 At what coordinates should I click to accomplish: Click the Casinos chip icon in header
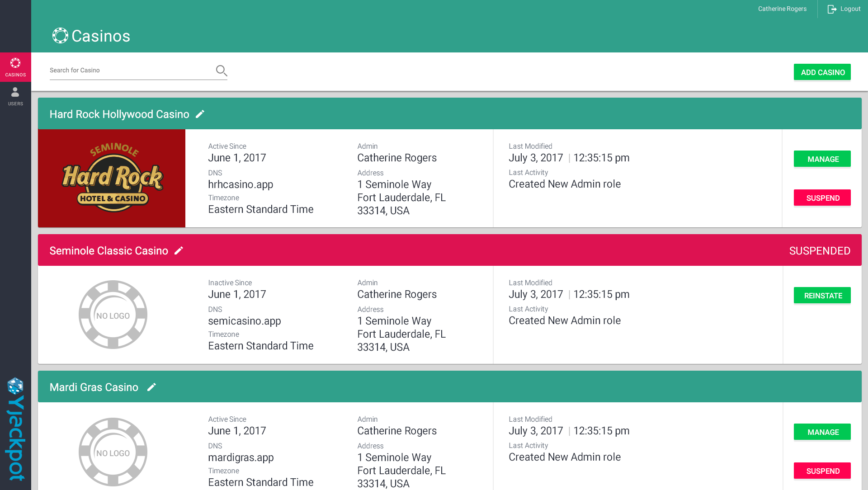coord(60,36)
